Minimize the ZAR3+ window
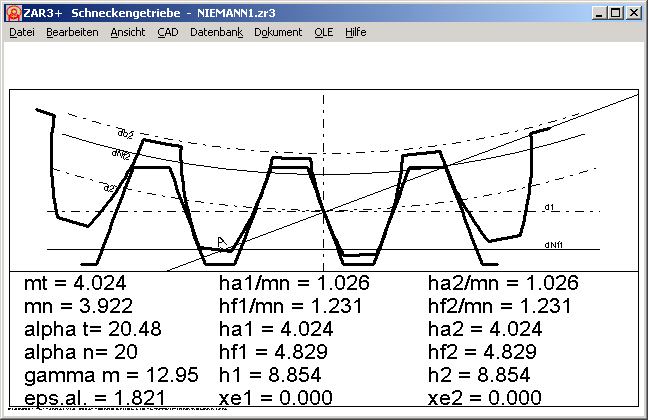This screenshot has height=420, width=648. tap(597, 13)
